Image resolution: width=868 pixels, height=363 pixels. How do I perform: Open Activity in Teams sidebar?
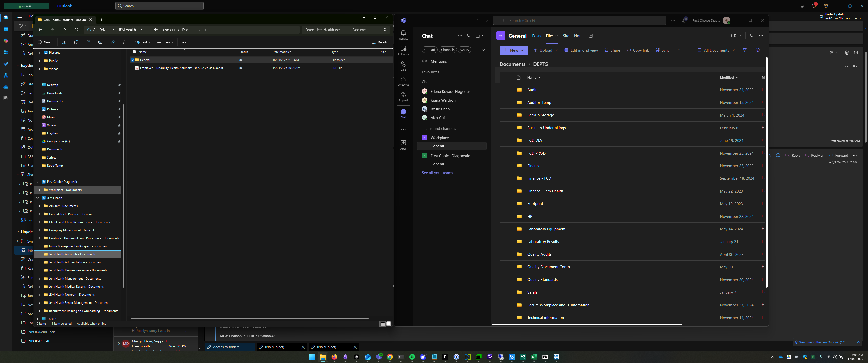click(403, 35)
